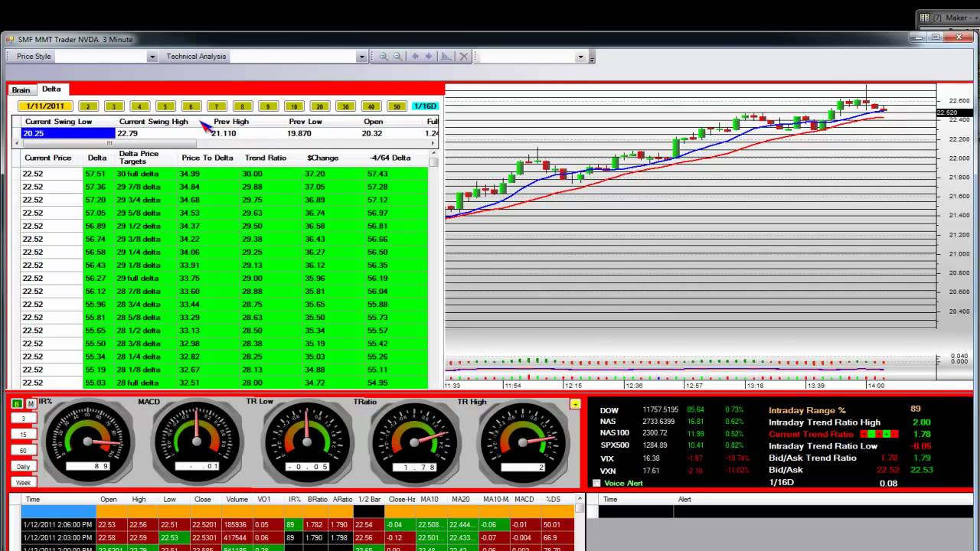Click the Volume column header
The height and width of the screenshot is (551, 980).
coord(237,499)
